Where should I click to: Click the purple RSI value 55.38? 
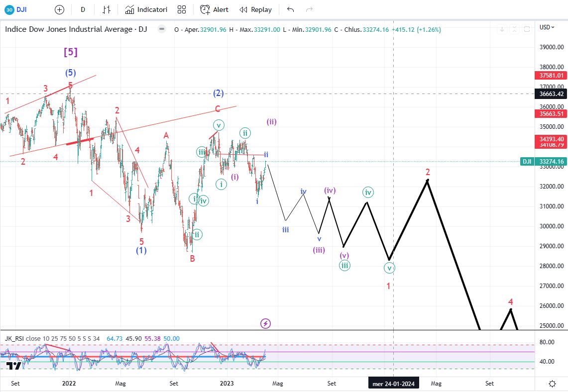click(x=152, y=338)
